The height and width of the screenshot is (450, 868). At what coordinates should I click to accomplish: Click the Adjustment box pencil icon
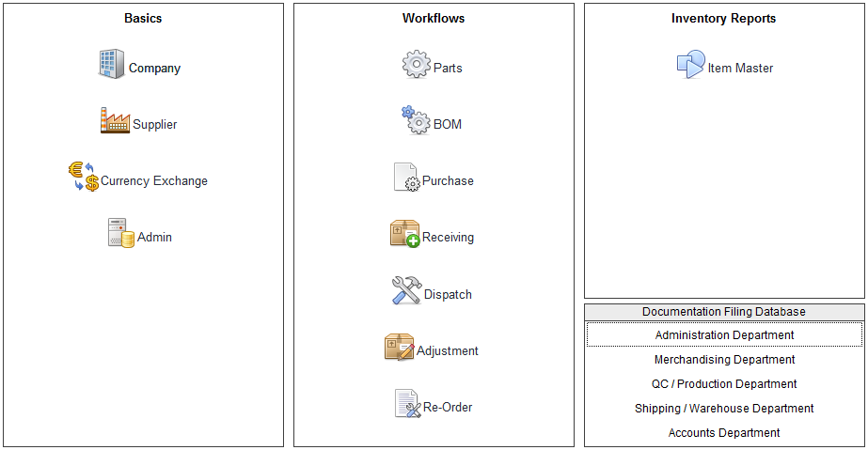pos(400,347)
